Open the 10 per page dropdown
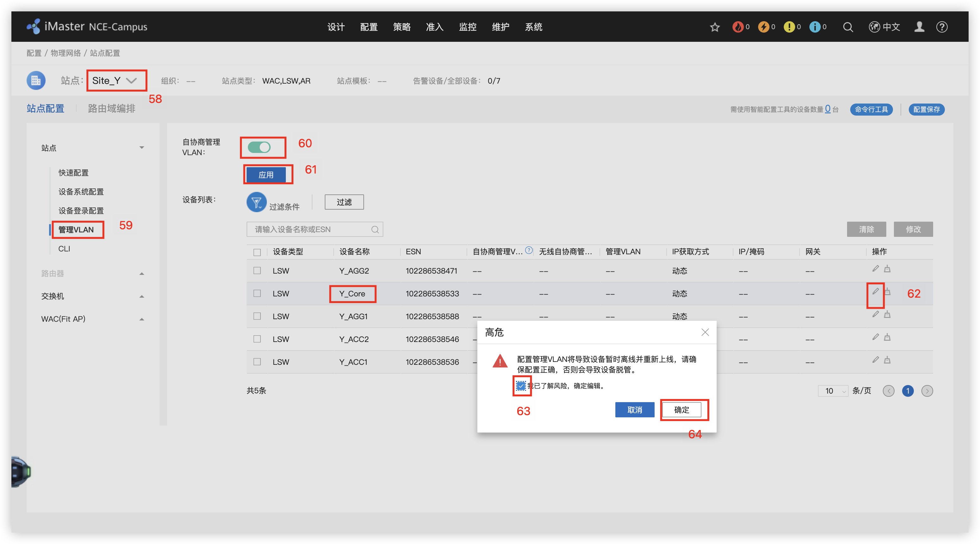The height and width of the screenshot is (544, 980). [833, 391]
